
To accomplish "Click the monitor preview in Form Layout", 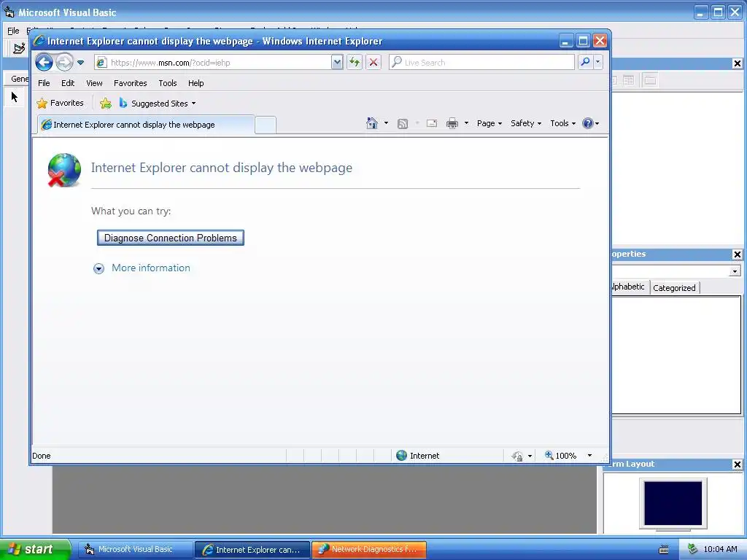I will click(673, 505).
